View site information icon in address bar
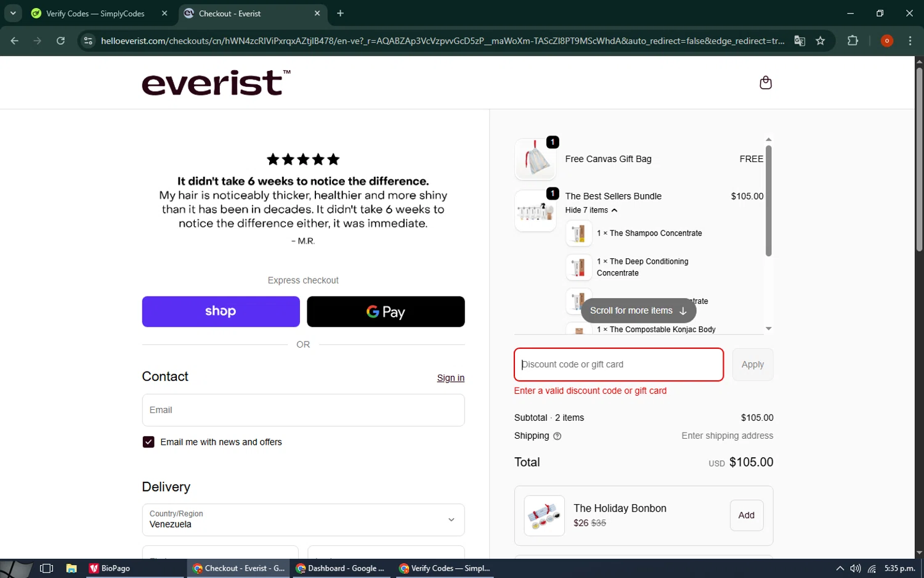The image size is (924, 578). coord(88,41)
